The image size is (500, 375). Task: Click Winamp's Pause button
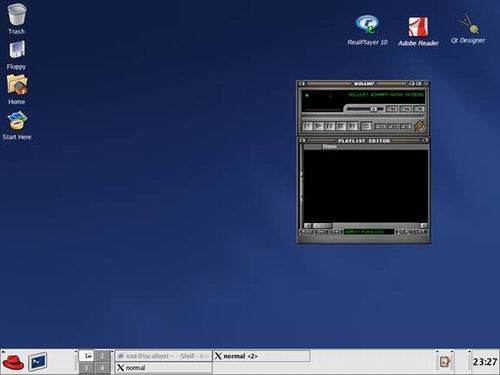tap(330, 126)
